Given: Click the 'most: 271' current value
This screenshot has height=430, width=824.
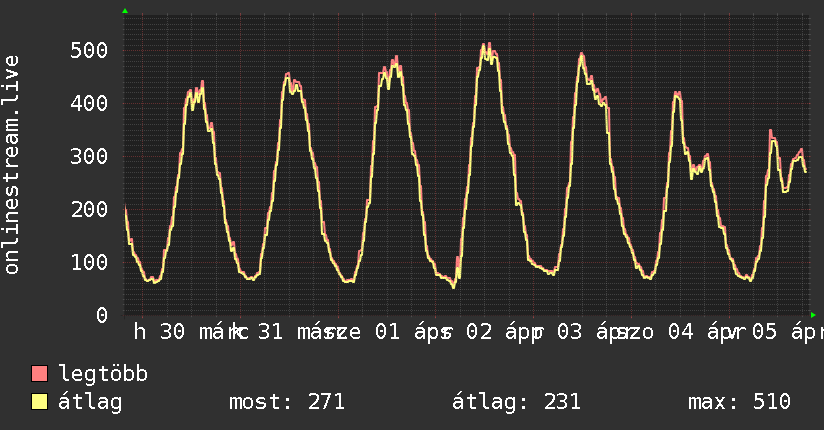Looking at the screenshot, I should point(287,402).
